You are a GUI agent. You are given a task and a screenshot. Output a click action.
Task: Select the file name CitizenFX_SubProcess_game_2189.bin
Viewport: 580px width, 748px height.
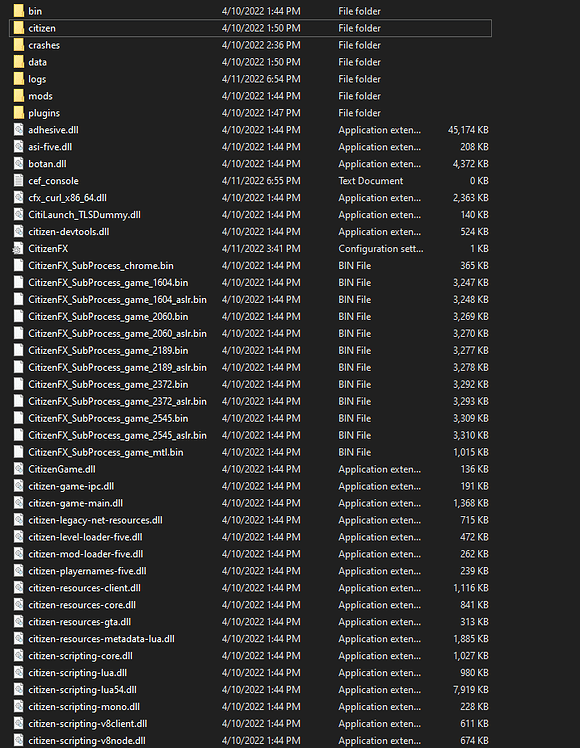point(108,350)
